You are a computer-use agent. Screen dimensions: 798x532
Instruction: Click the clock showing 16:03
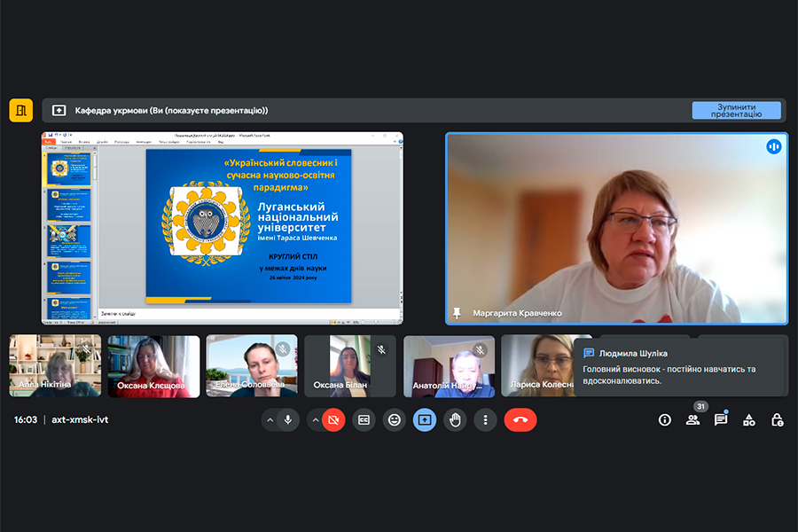(x=26, y=420)
